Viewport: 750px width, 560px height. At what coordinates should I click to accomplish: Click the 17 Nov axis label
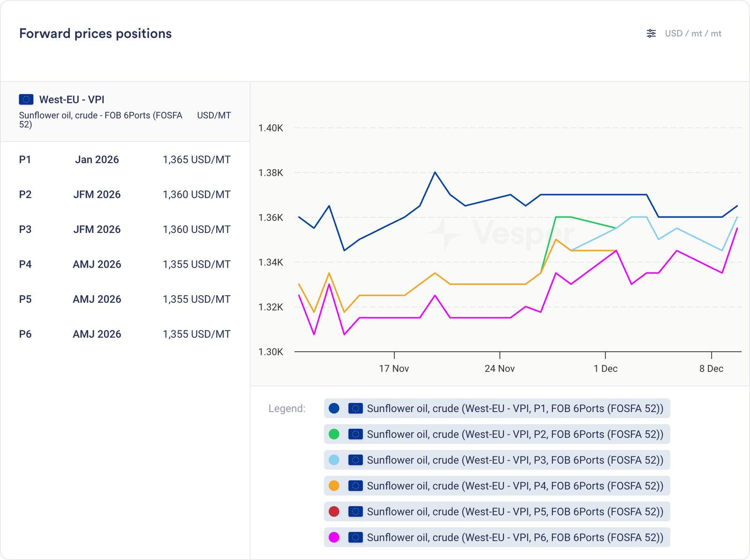(x=394, y=369)
